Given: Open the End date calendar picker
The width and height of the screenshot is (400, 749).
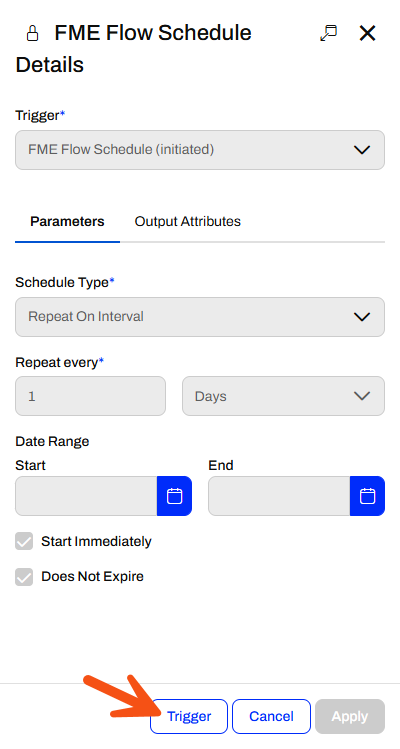Looking at the screenshot, I should pos(367,496).
